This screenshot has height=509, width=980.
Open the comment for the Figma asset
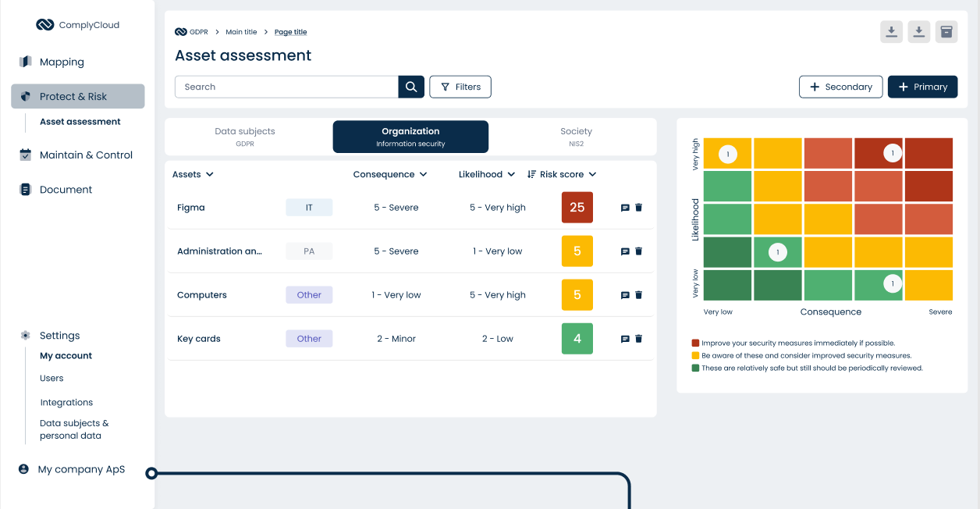click(x=623, y=208)
